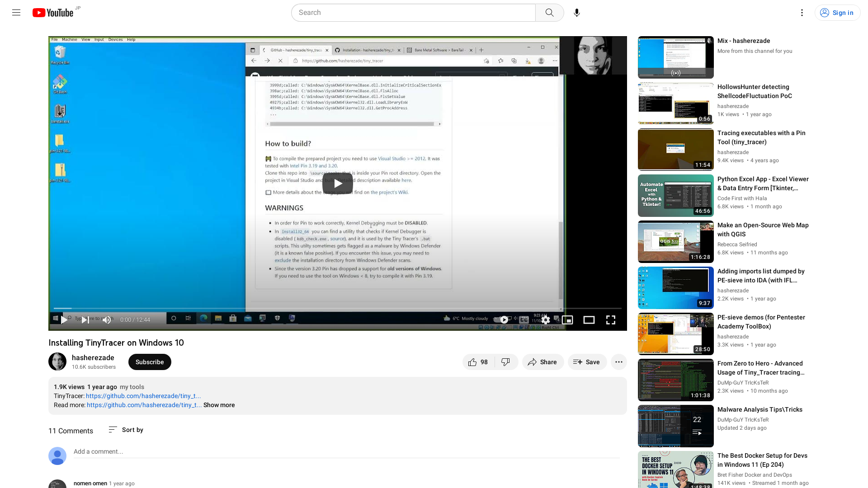Viewport: 868px width, 488px height.
Task: Open From Zero to Hero Tiny_Tracer video
Action: click(x=761, y=368)
